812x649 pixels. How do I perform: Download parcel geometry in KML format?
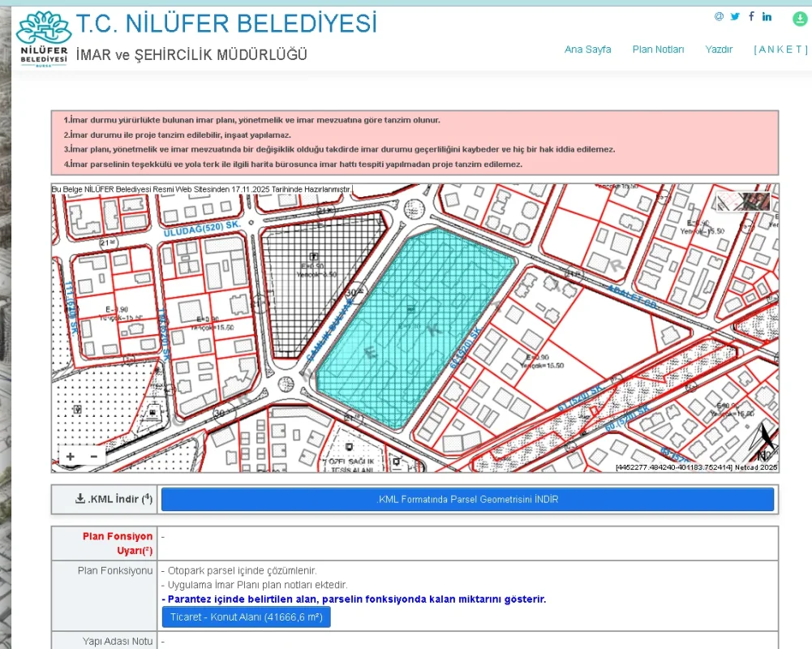tap(467, 500)
